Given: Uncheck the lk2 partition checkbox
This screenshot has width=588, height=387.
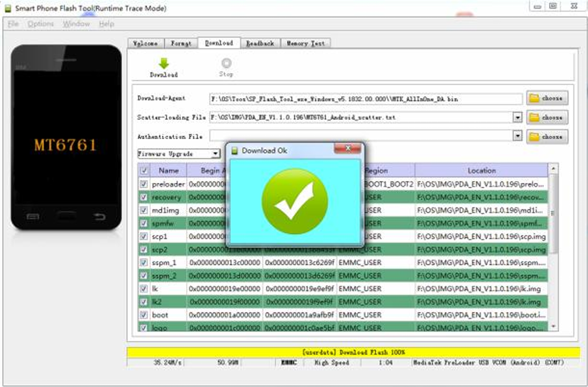Looking at the screenshot, I should point(143,302).
